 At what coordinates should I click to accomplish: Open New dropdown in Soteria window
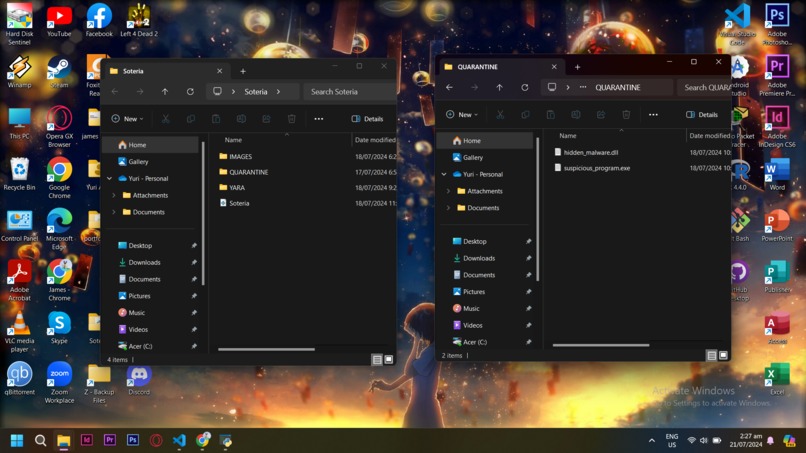(x=127, y=119)
